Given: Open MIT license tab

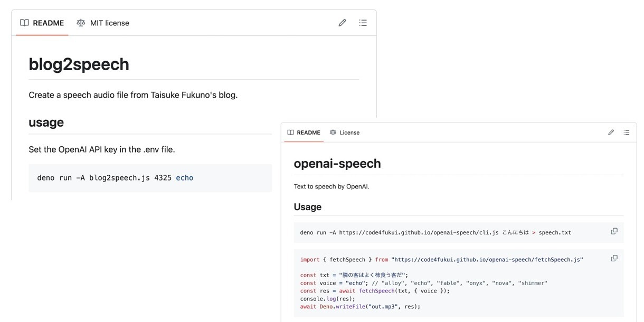Looking at the screenshot, I should [x=103, y=23].
